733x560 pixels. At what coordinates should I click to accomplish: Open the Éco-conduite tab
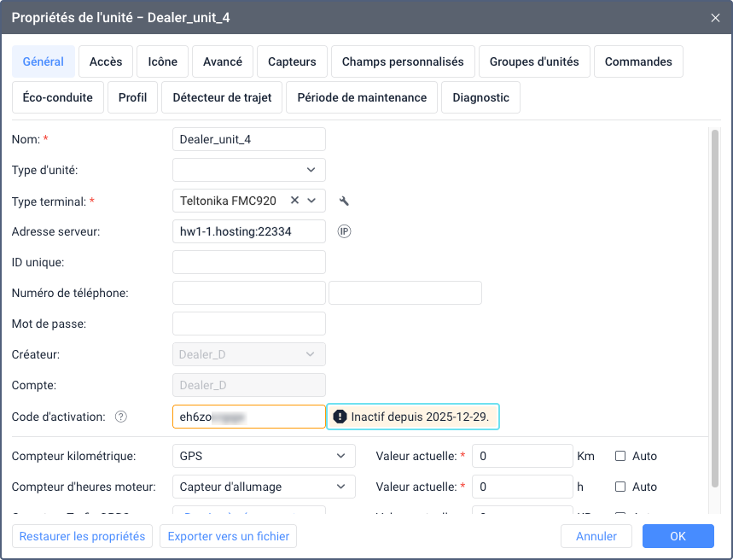[x=57, y=97]
